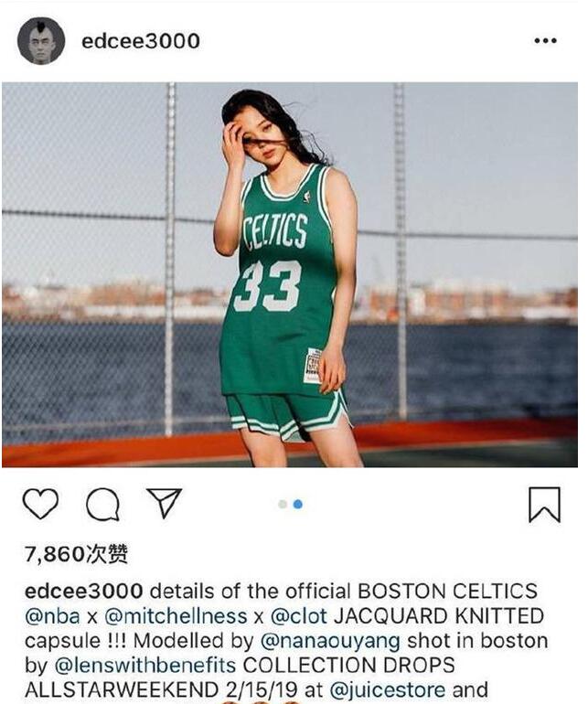Screen dimensions: 588x704
Task: View the 7,860 likes list
Action: click(x=77, y=554)
